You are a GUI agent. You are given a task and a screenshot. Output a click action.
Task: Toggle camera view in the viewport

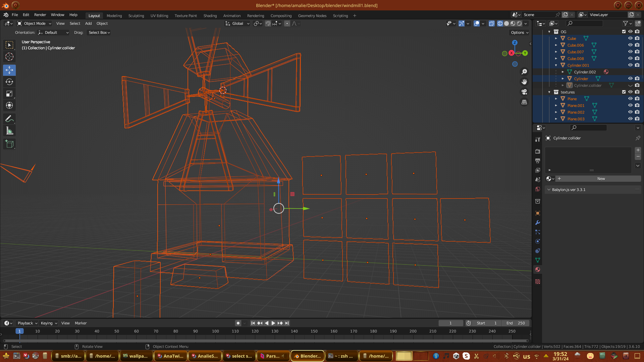pos(524,92)
